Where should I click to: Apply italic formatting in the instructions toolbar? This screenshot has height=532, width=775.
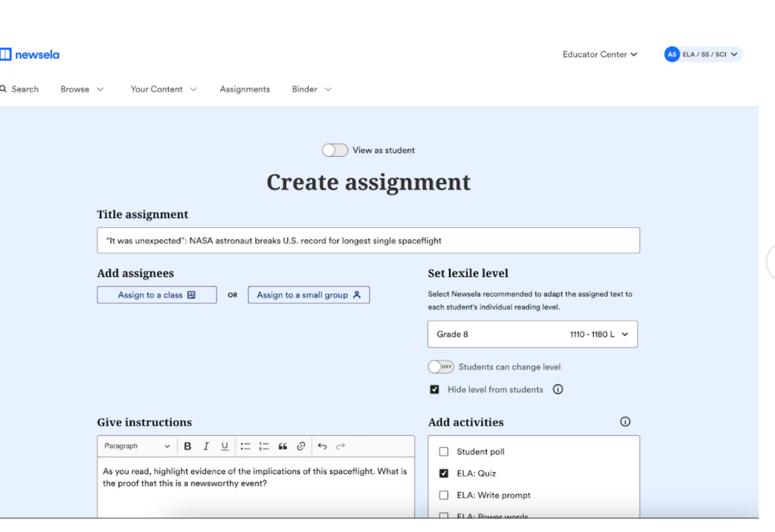click(206, 446)
